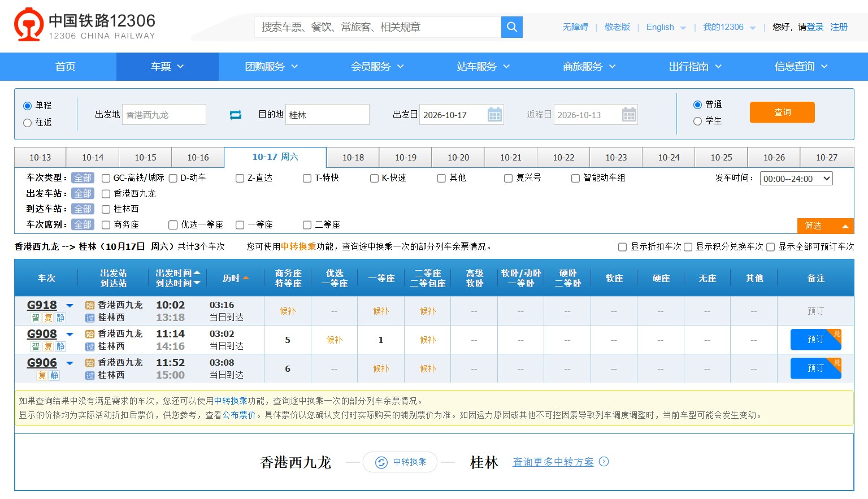Open 查询更多中转方案 link

(553, 462)
